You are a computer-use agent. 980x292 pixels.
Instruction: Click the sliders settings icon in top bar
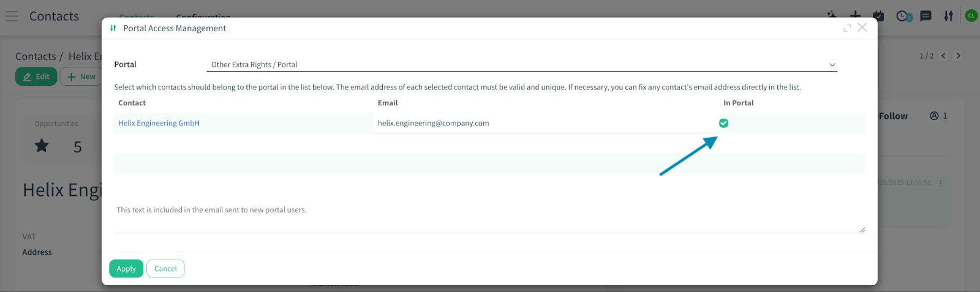tap(948, 16)
